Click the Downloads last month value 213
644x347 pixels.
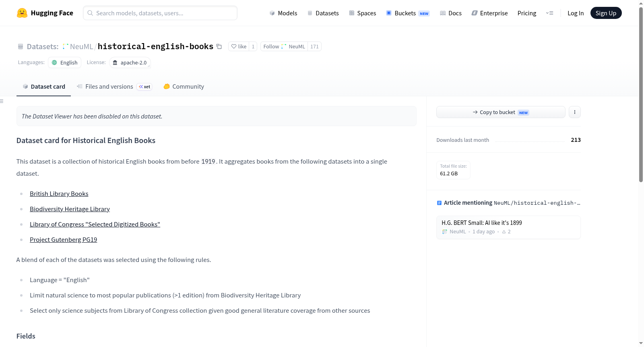(576, 140)
